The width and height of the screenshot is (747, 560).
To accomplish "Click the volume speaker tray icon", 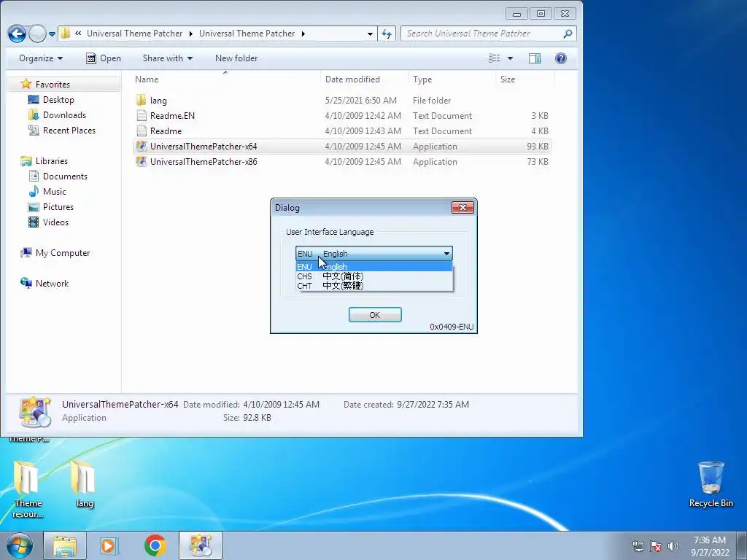I will coord(673,546).
